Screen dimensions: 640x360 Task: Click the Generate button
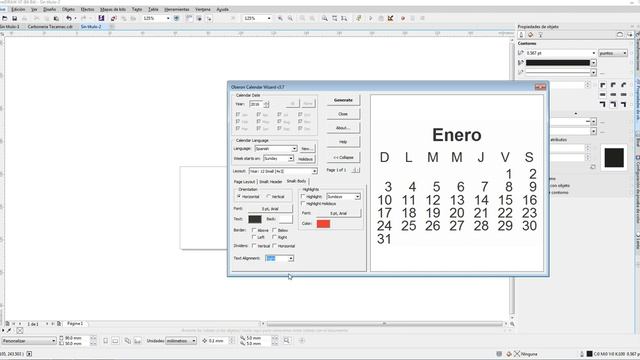tap(343, 100)
